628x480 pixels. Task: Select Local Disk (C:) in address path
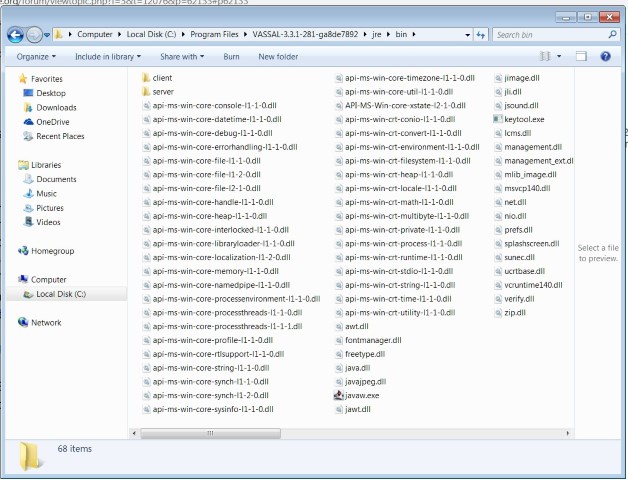151,34
